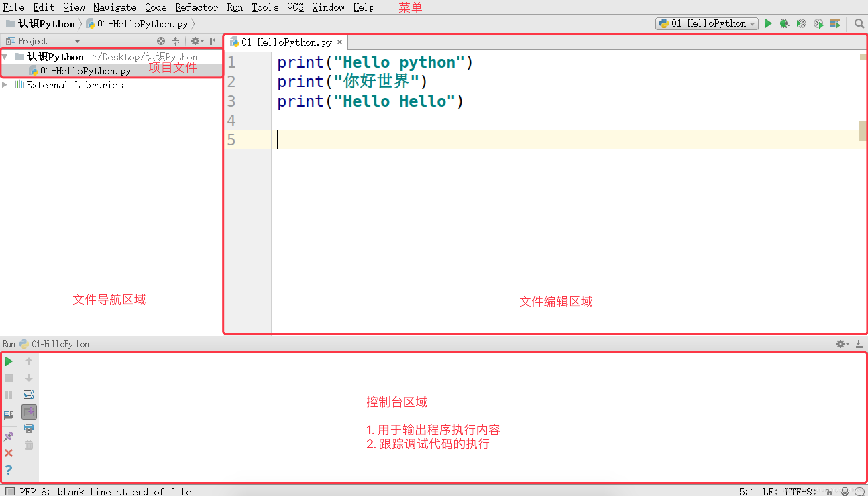Expand the External Libraries tree node
Screen dimensions: 868x496
pos(5,85)
